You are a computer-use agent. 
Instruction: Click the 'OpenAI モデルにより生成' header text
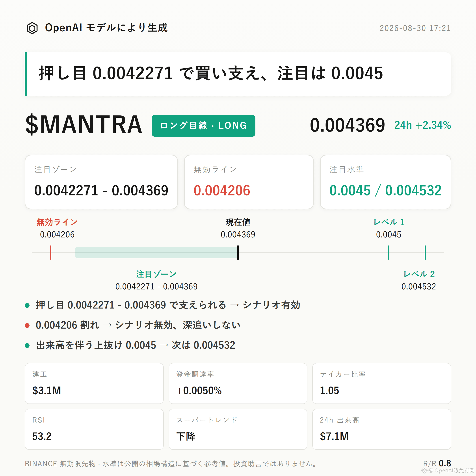(106, 28)
